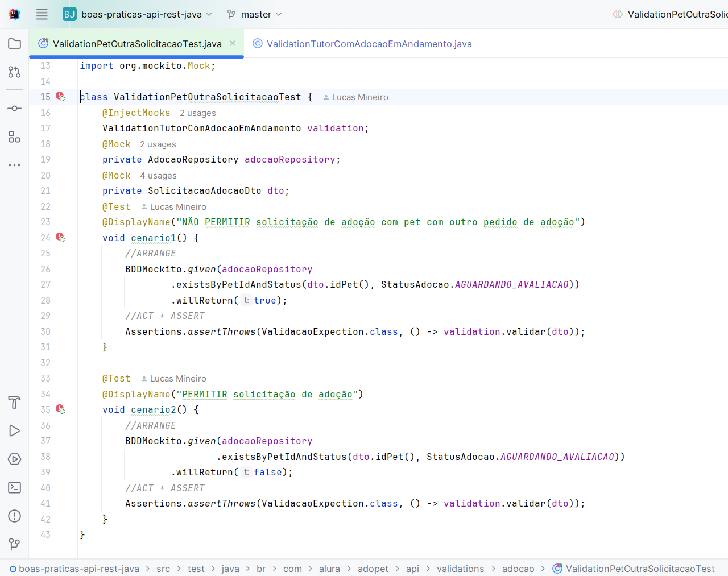The image size is (728, 576).
Task: Click the br breadcrumb
Action: pos(261,569)
